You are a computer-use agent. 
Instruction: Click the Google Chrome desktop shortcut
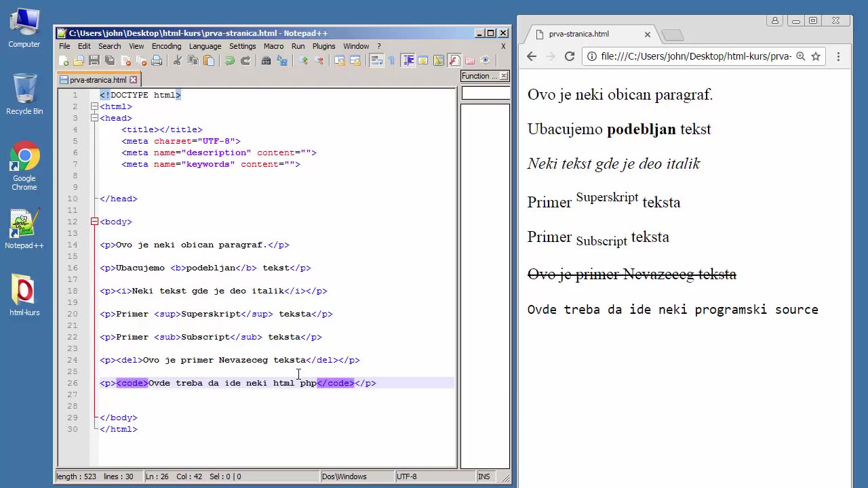pos(24,166)
